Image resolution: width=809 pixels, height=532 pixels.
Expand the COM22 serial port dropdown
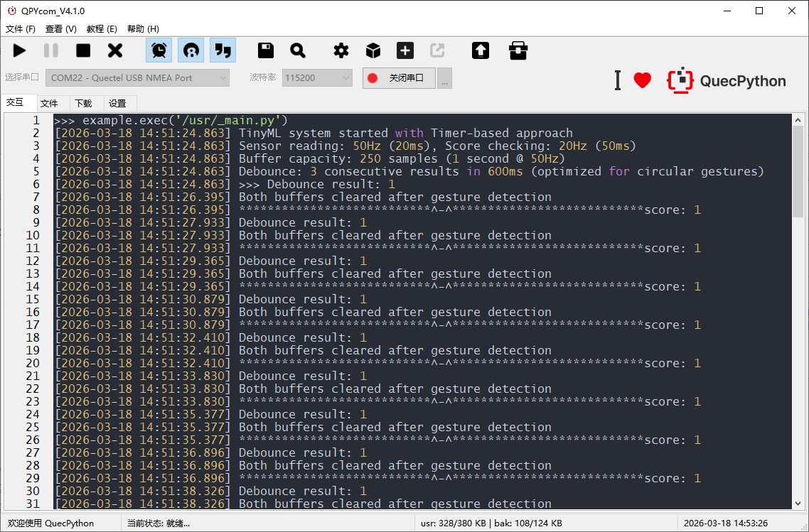click(138, 78)
